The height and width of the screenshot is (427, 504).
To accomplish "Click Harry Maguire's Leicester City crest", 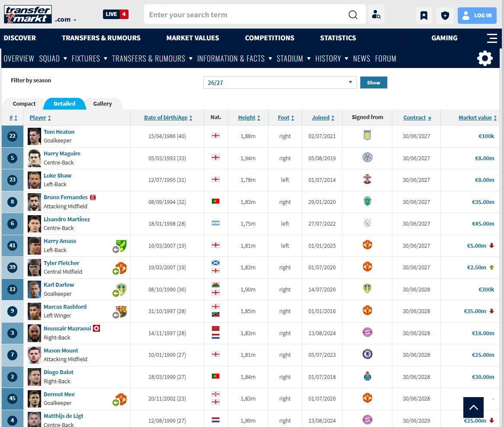I will pyautogui.click(x=367, y=157).
